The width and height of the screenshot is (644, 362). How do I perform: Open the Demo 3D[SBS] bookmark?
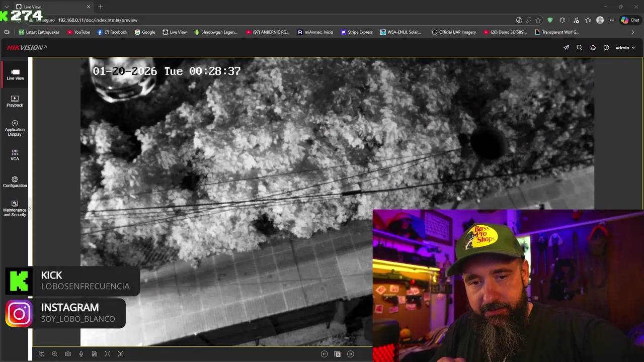506,32
